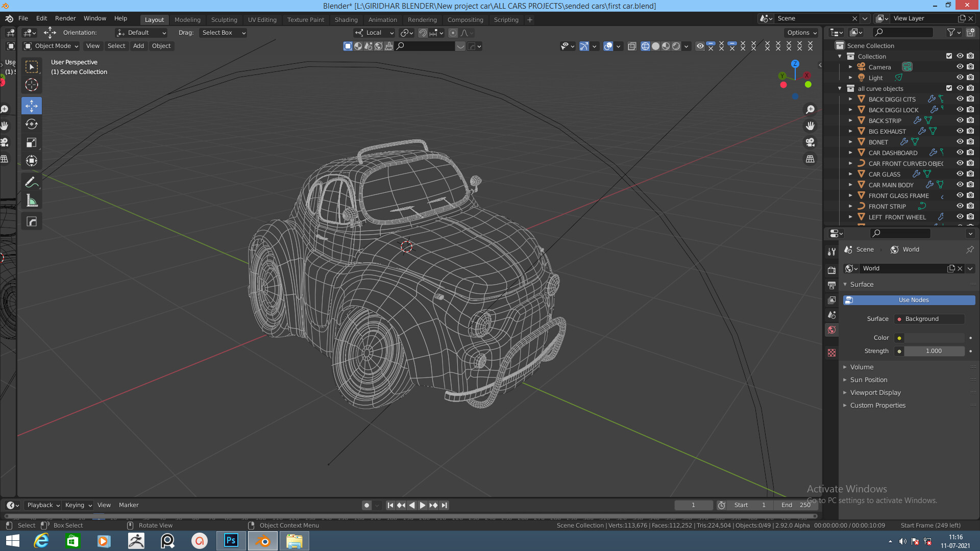Select the Annotate tool
Screen dimensions: 980x551
[x=31, y=182]
